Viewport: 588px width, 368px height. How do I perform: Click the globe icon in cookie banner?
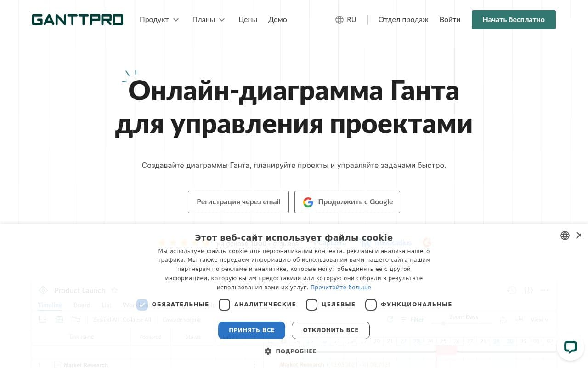pyautogui.click(x=565, y=236)
